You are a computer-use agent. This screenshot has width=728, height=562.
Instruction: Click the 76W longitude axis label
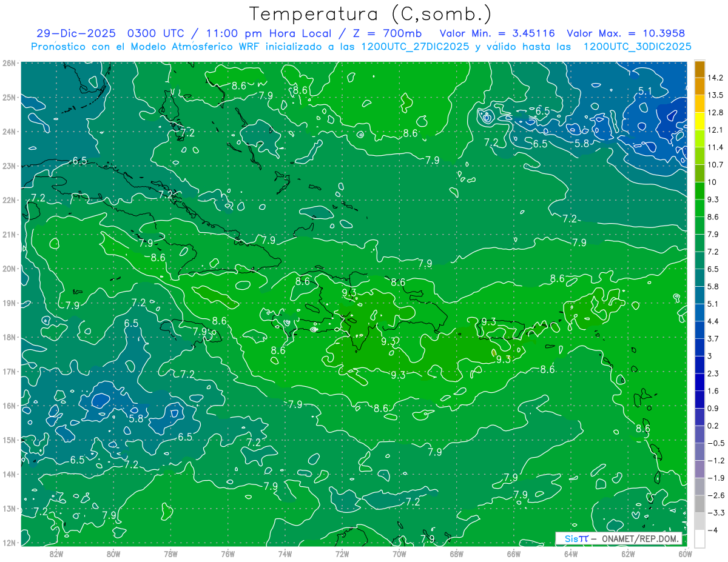click(227, 553)
